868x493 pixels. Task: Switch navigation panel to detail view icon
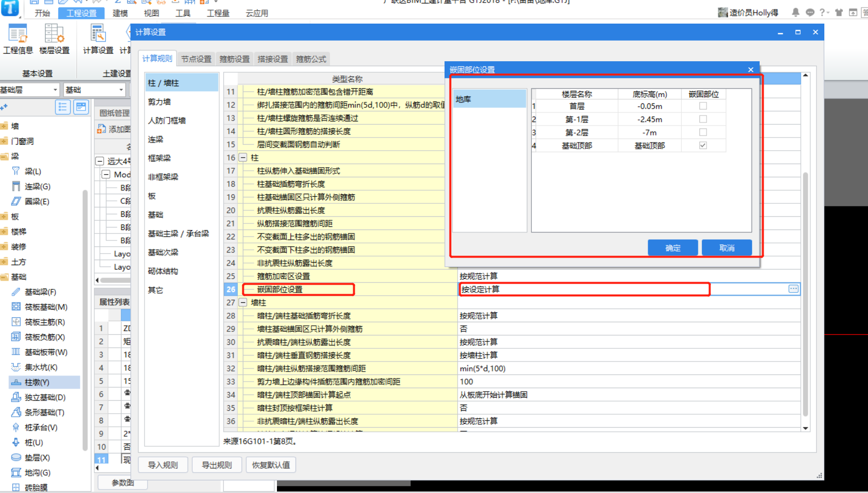[x=81, y=107]
